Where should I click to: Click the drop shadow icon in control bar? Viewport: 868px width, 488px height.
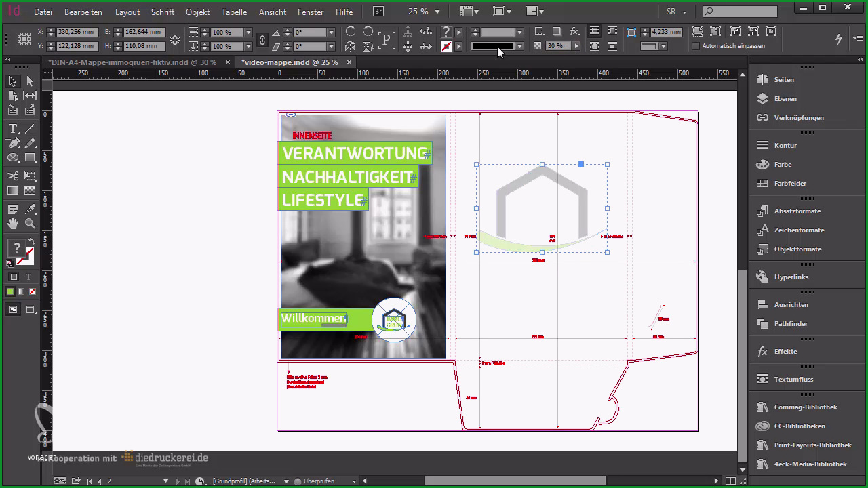click(557, 32)
